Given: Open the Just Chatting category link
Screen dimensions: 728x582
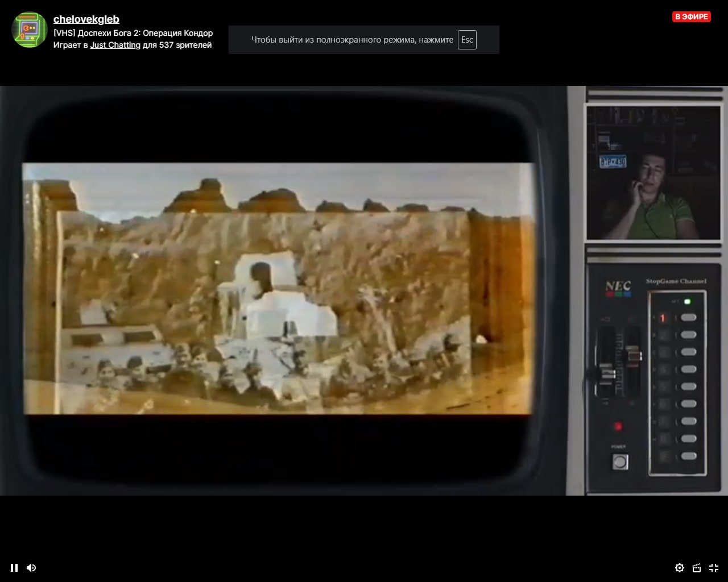Looking at the screenshot, I should pyautogui.click(x=115, y=45).
